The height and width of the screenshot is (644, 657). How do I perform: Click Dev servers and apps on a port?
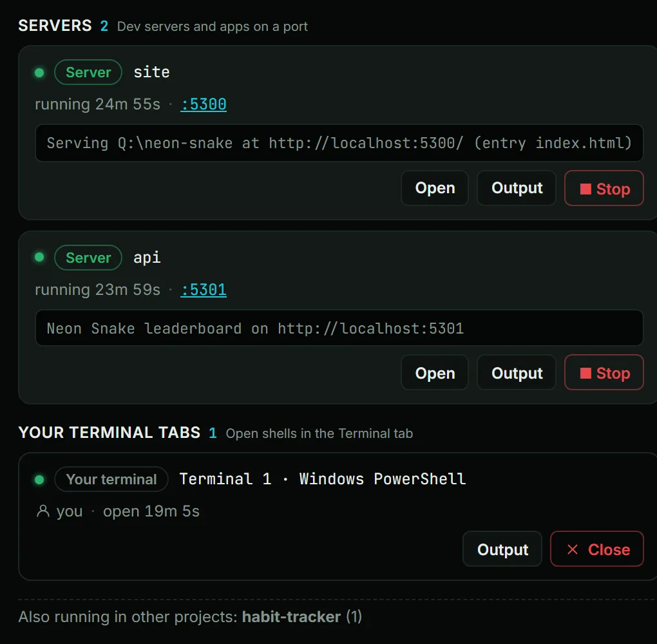213,27
